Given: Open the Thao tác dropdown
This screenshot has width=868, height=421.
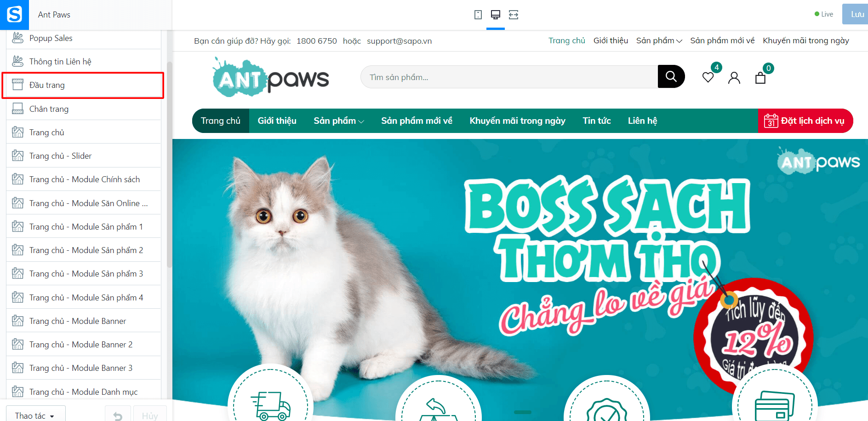Looking at the screenshot, I should tap(35, 415).
